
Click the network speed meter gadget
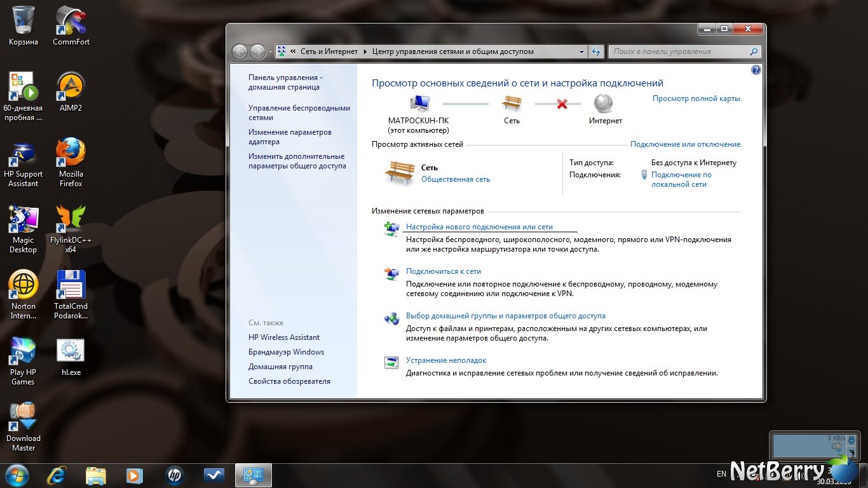[x=816, y=445]
